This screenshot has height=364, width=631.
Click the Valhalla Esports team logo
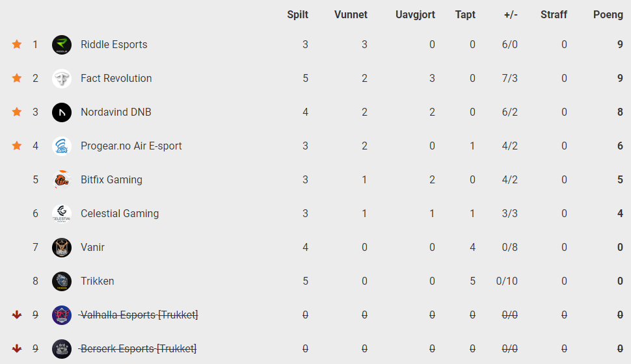pyautogui.click(x=62, y=315)
